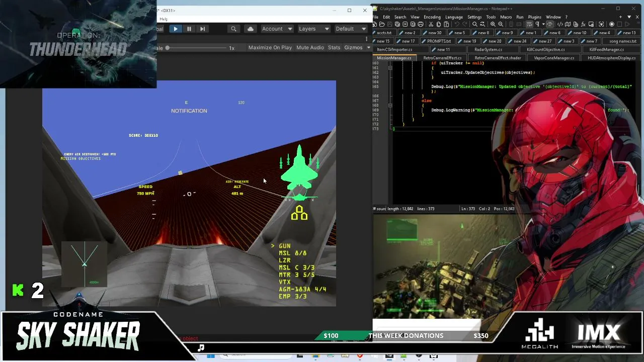Open the Notepad++ tab list dropdown arrow

click(629, 17)
